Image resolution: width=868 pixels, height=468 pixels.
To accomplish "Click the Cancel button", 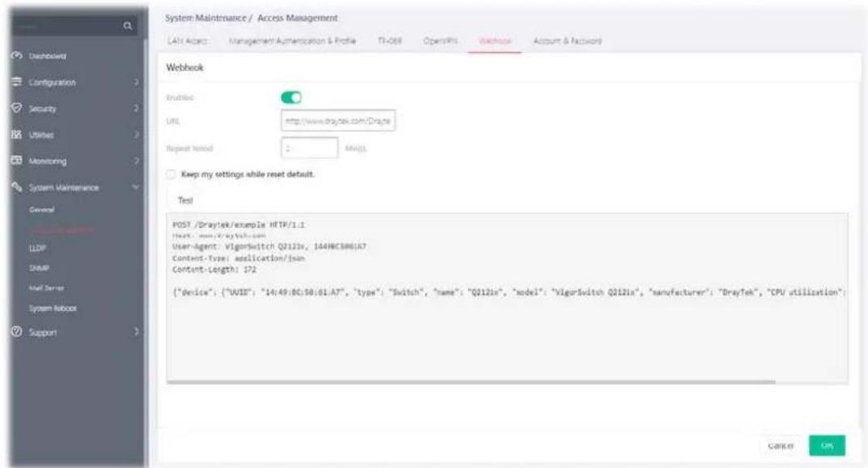I will [x=781, y=445].
